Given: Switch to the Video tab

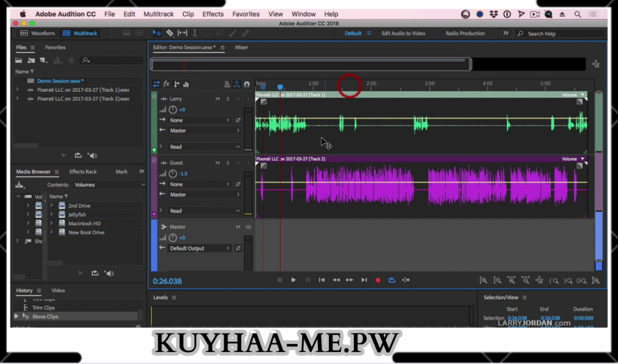Looking at the screenshot, I should pos(58,290).
